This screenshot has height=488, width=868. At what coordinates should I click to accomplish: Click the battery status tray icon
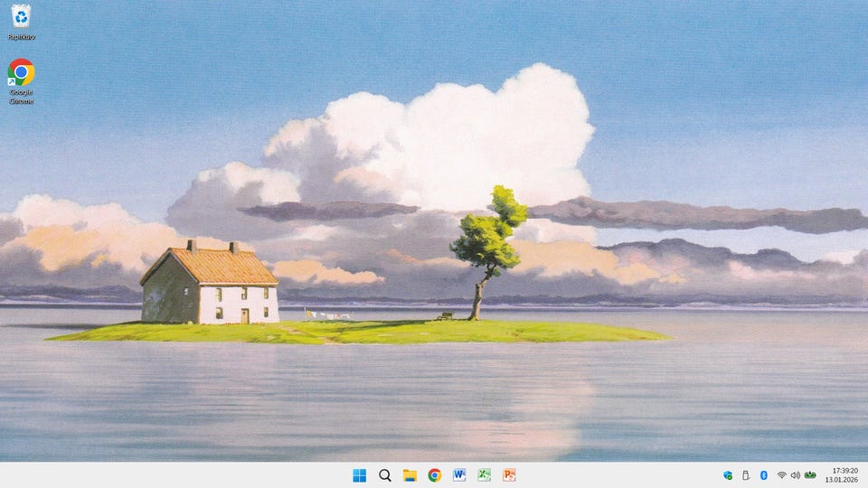point(810,475)
